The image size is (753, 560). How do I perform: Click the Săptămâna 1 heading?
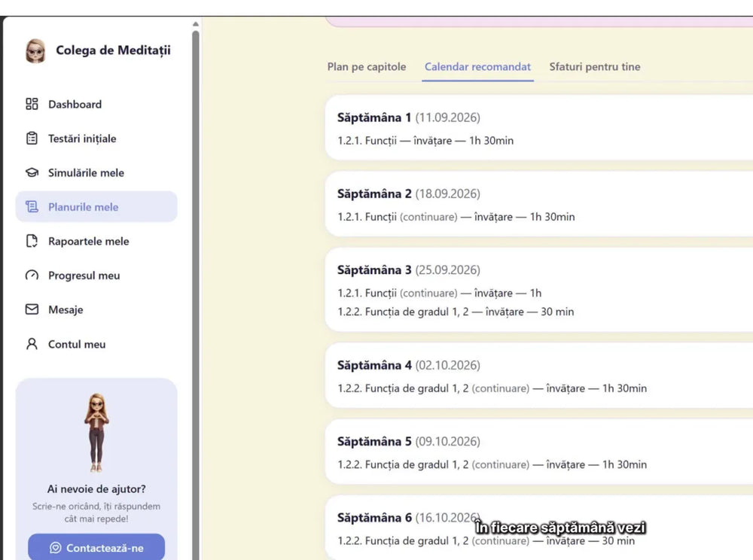[x=374, y=117]
